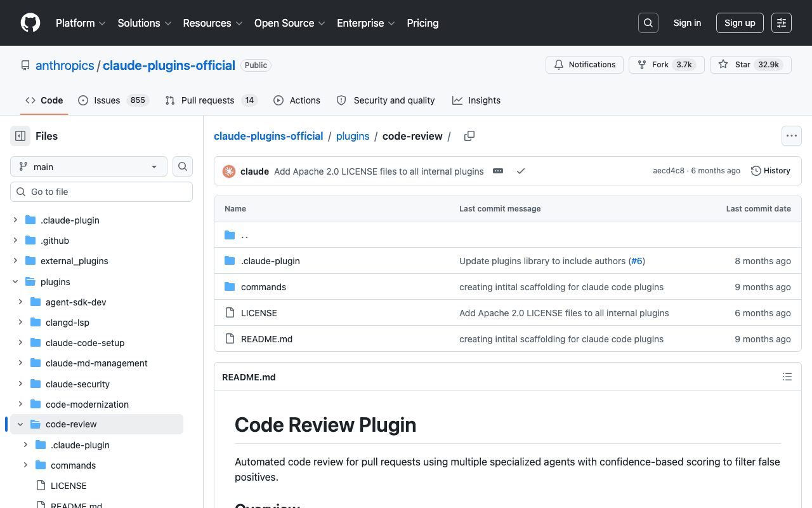The image size is (812, 508).
Task: Click the star icon on Star button
Action: [x=723, y=65]
